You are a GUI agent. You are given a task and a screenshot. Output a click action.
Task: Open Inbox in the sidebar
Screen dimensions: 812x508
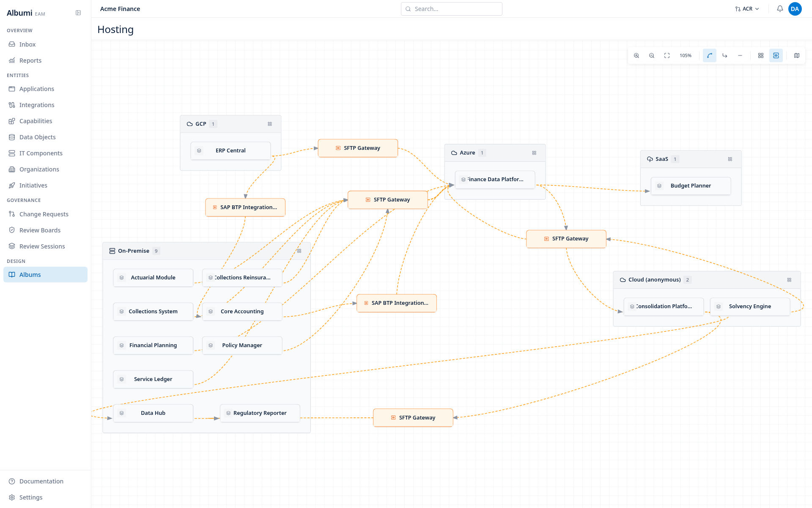(45, 44)
